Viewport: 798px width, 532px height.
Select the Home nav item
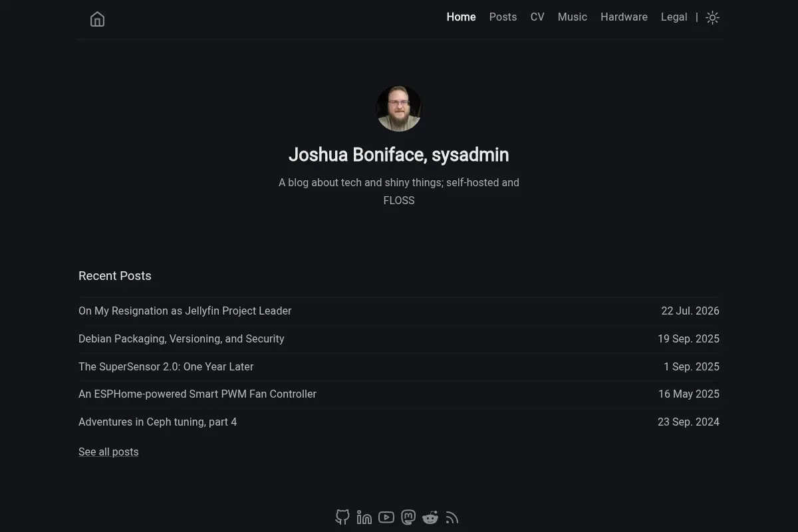coord(461,17)
